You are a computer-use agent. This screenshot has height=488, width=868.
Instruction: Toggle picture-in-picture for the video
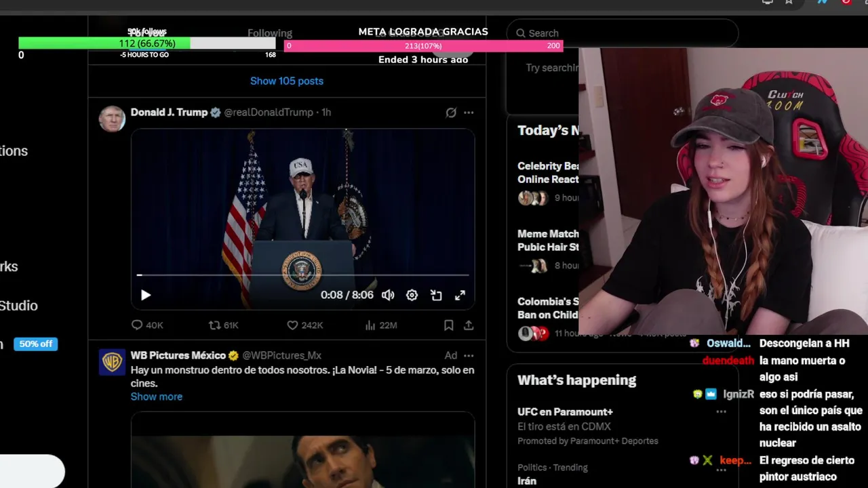pos(436,296)
